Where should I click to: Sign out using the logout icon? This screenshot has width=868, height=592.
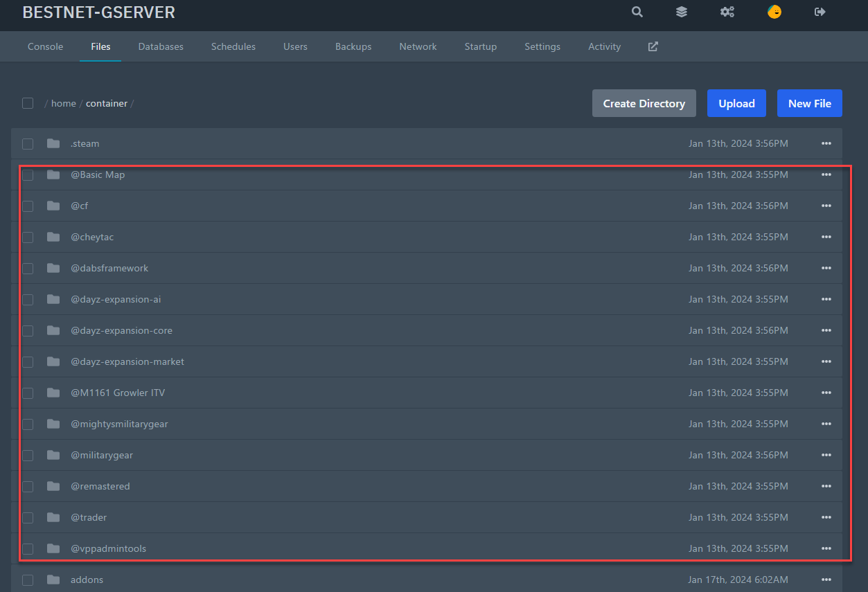pyautogui.click(x=820, y=12)
